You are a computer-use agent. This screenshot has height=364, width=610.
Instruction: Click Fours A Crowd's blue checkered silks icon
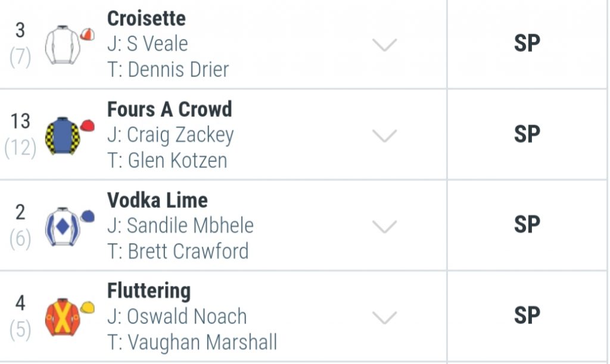[63, 136]
